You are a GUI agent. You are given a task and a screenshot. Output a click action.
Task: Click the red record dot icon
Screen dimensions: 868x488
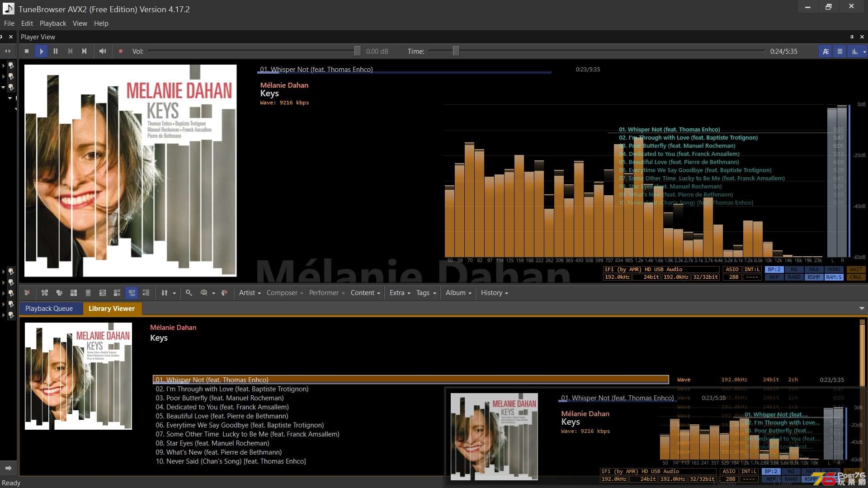point(120,52)
